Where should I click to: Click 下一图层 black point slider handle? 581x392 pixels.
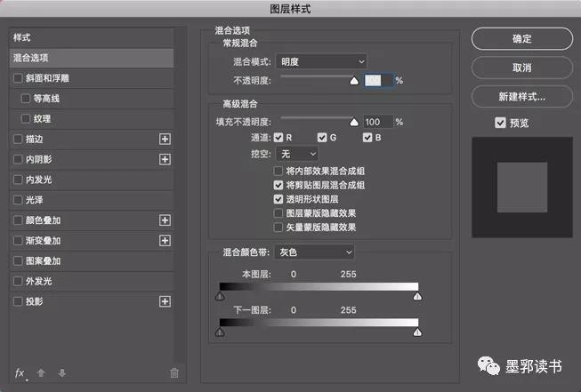[x=220, y=332]
